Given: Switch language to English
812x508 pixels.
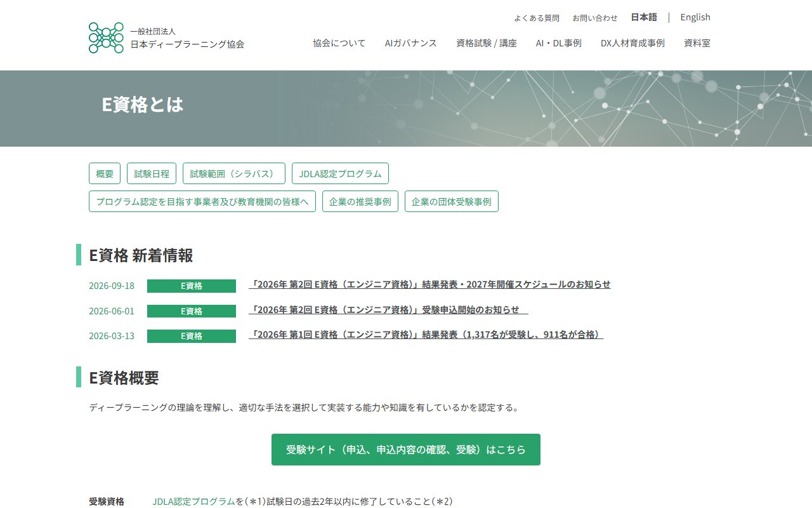Looking at the screenshot, I should [695, 17].
